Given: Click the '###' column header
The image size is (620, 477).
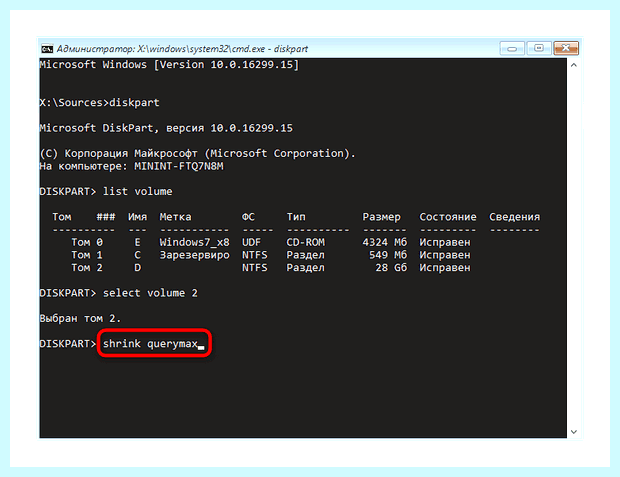Looking at the screenshot, I should pyautogui.click(x=106, y=217).
